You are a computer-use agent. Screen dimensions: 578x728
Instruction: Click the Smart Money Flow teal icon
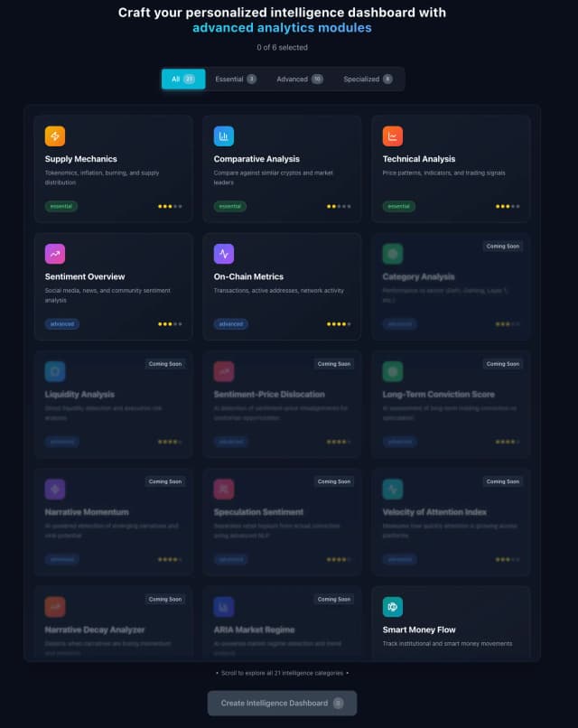tap(393, 607)
